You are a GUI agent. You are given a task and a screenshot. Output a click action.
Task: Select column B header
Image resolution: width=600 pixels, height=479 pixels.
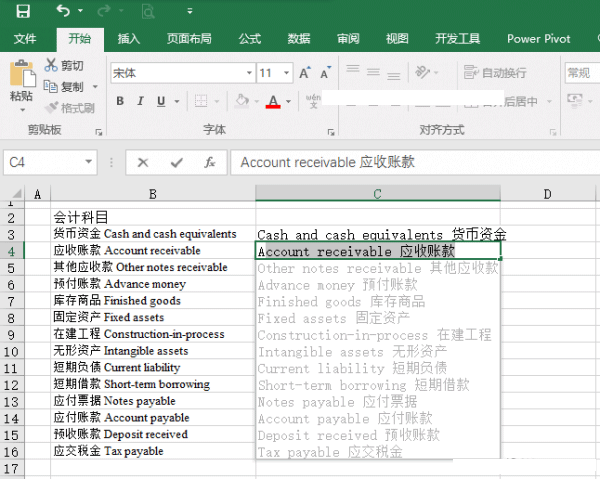coord(153,194)
